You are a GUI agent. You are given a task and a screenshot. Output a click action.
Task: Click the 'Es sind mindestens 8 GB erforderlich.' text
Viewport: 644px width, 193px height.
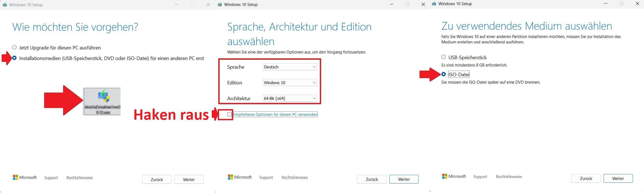[x=474, y=65]
